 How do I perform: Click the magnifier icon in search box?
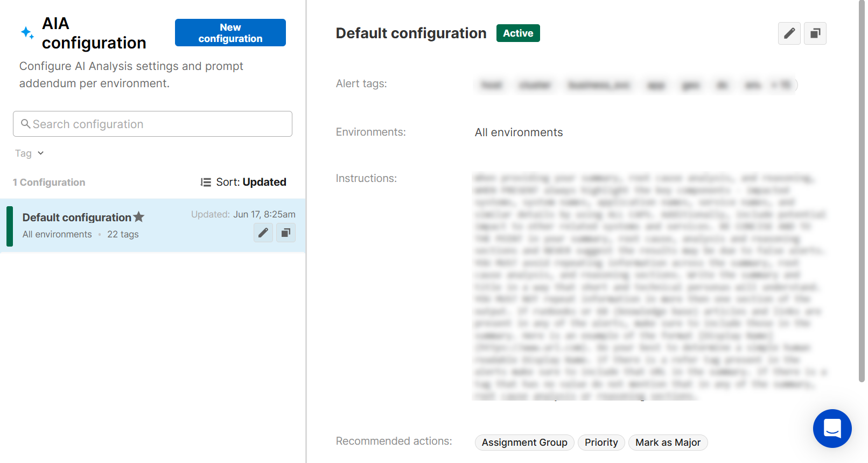tap(25, 124)
